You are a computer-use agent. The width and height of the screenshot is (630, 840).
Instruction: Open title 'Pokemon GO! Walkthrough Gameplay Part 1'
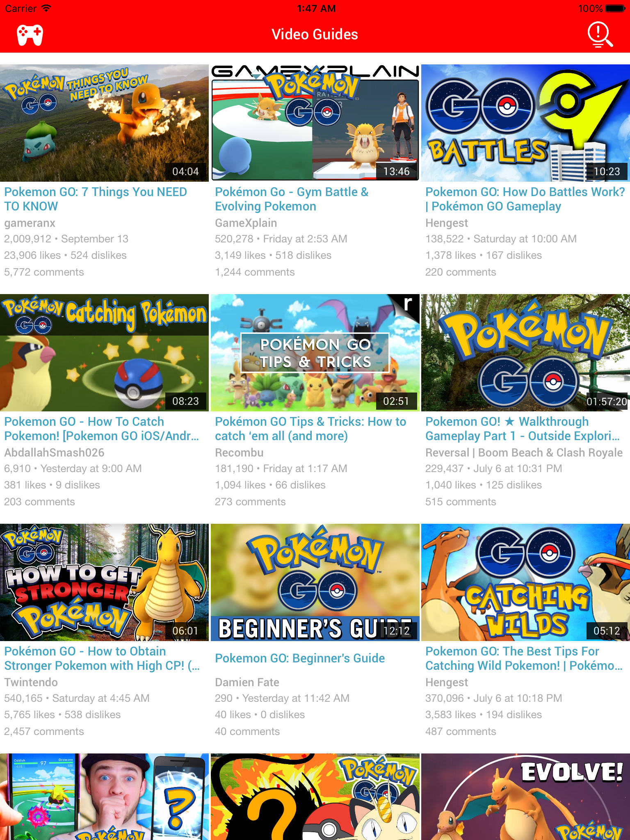click(523, 429)
